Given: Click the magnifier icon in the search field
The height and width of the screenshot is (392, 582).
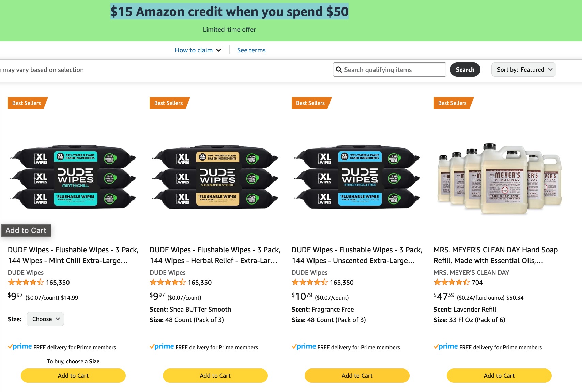Looking at the screenshot, I should tap(339, 70).
